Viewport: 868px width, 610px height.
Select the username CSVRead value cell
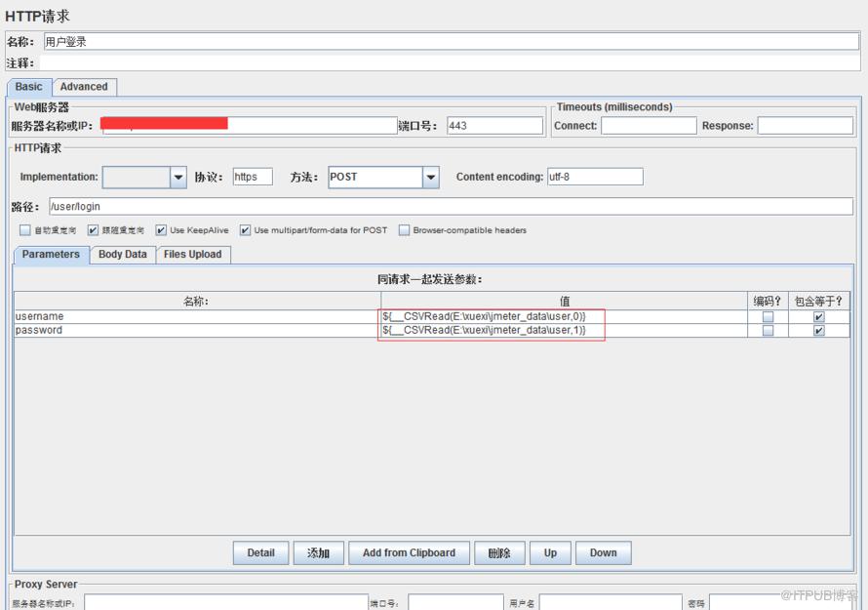pos(564,316)
